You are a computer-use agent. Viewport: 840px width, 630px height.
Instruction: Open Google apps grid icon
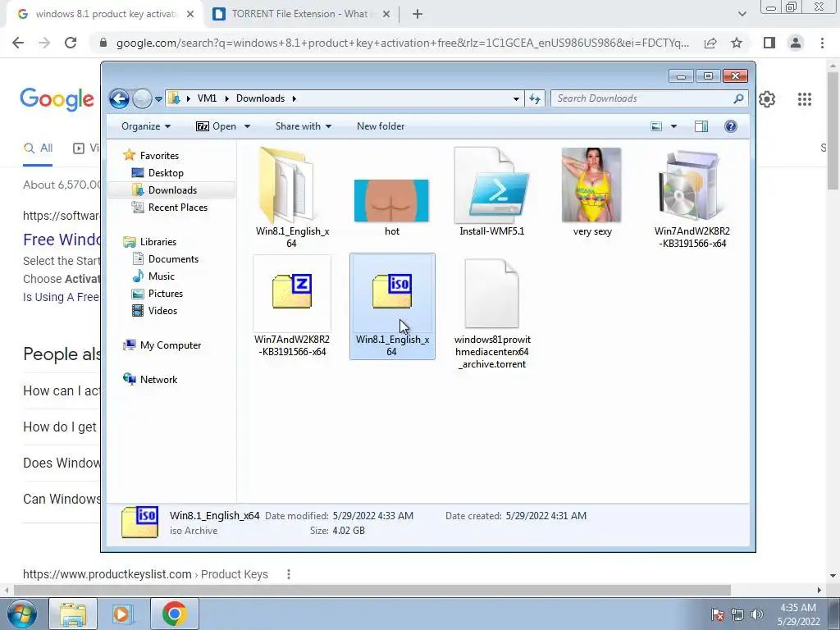804,99
